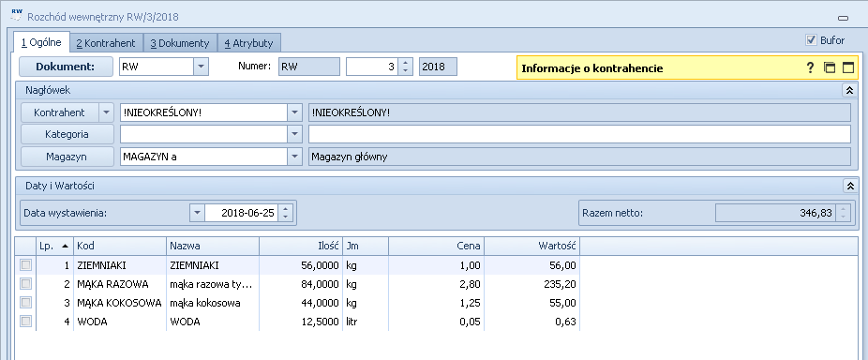Click the price cell 2,80
868x360 pixels.
coord(436,284)
